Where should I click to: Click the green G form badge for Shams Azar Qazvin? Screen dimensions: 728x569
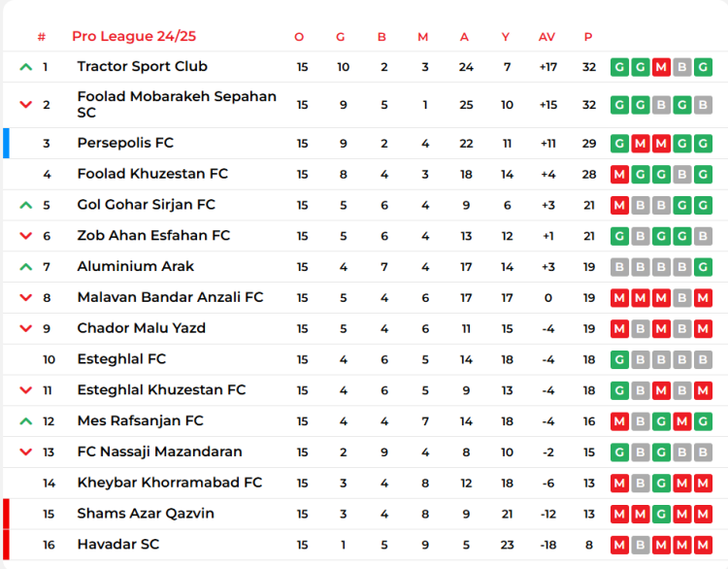click(x=661, y=514)
